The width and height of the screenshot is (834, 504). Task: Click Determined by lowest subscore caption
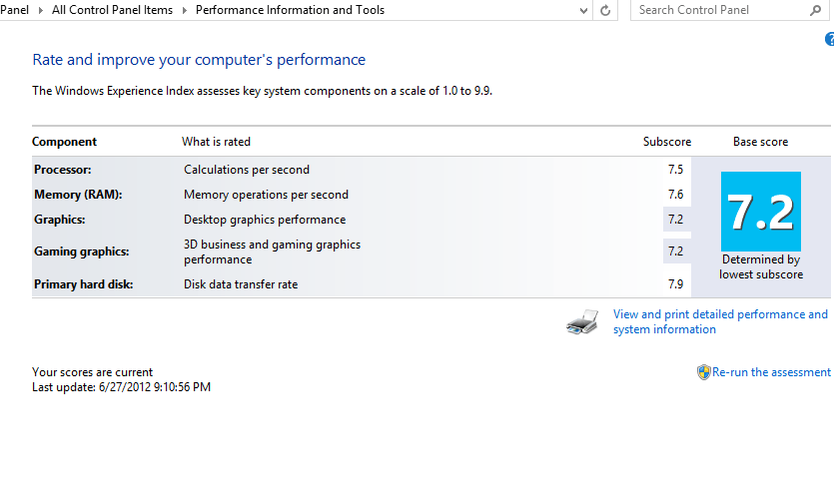[x=761, y=266]
